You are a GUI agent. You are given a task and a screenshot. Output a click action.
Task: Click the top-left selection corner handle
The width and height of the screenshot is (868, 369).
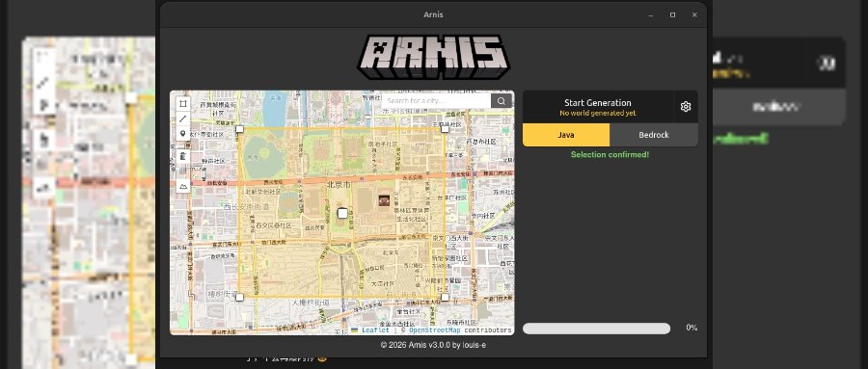240,129
